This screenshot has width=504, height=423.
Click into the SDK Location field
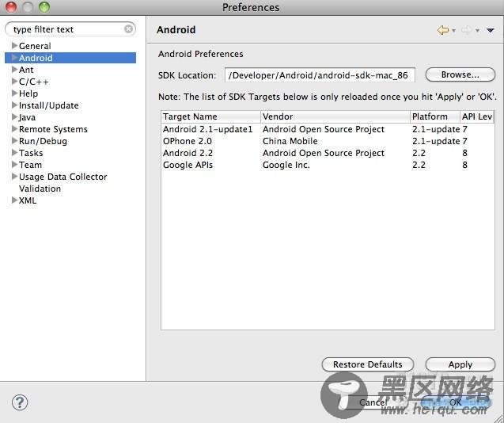coord(320,75)
